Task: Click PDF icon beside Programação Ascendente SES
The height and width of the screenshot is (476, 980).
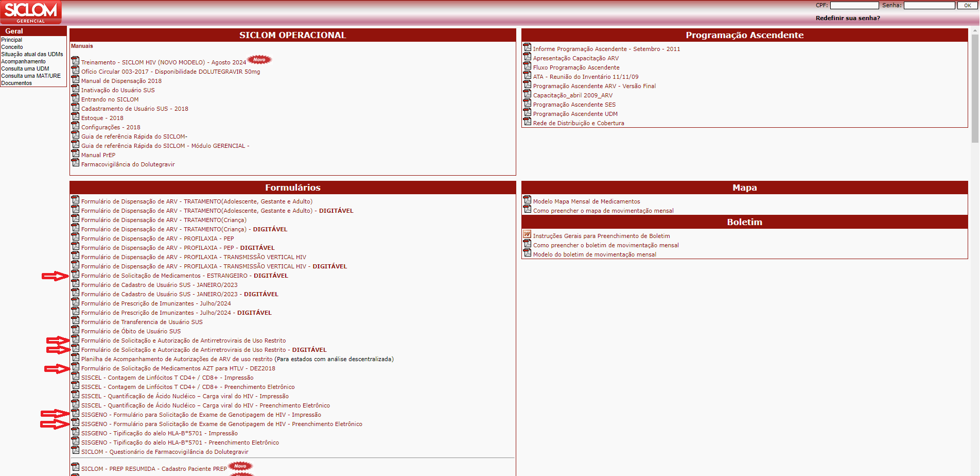Action: click(x=527, y=103)
